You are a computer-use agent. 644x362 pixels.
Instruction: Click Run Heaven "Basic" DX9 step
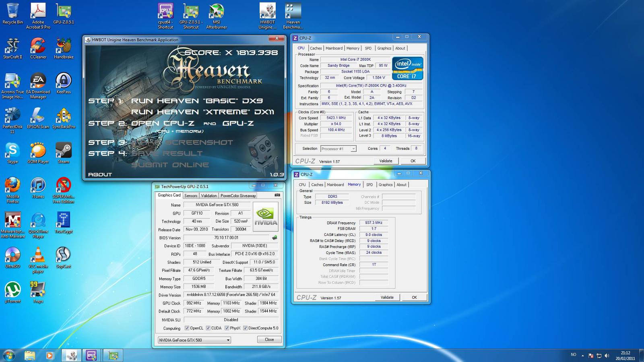(x=197, y=101)
